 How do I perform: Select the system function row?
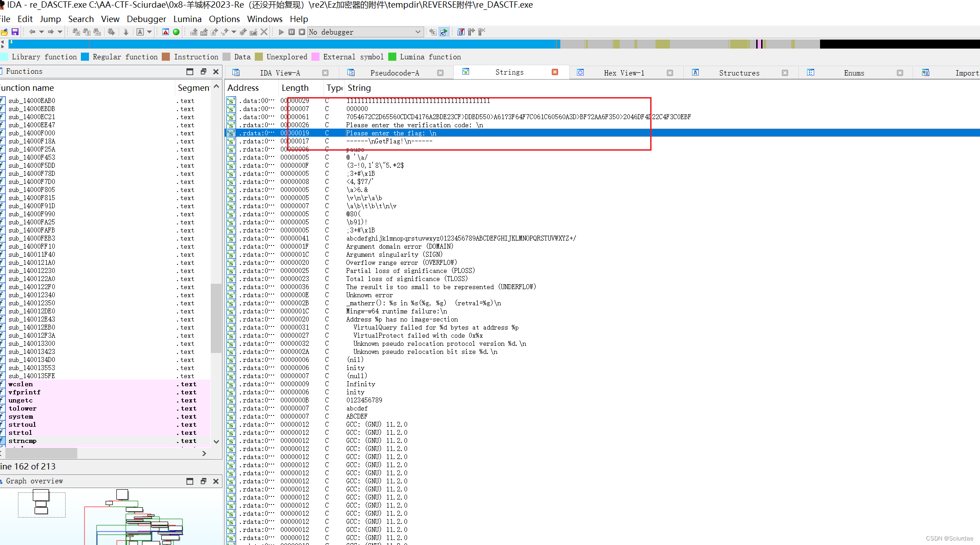(x=105, y=416)
